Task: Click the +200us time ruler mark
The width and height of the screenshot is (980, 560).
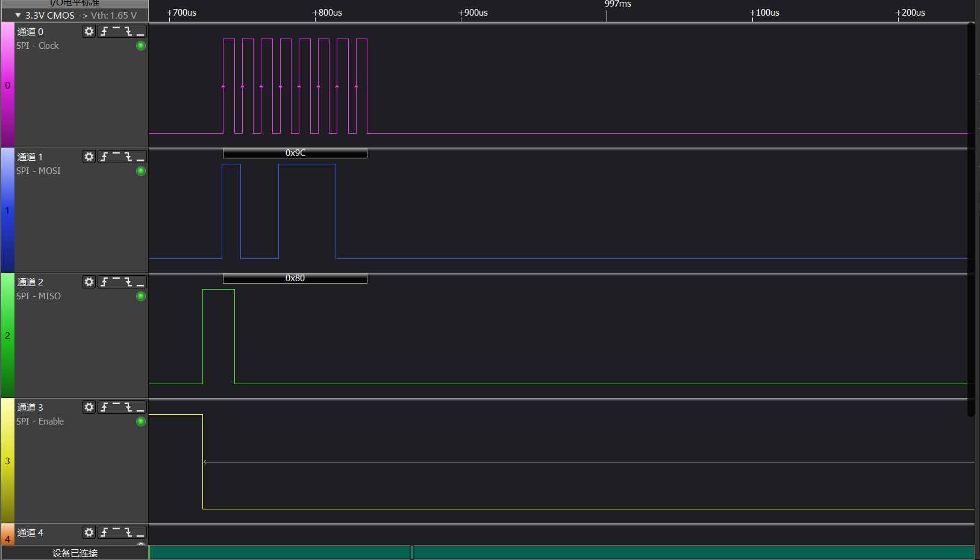Action: (910, 13)
